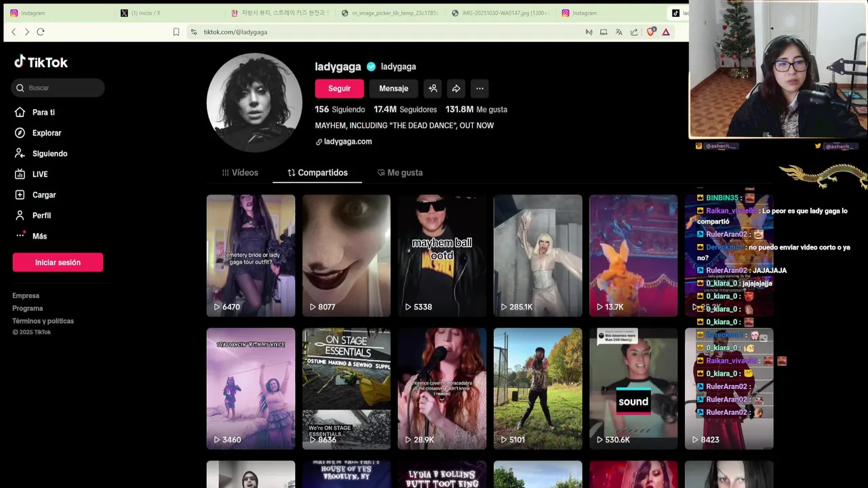
Task: Open the video with 5101 views
Action: pos(538,389)
